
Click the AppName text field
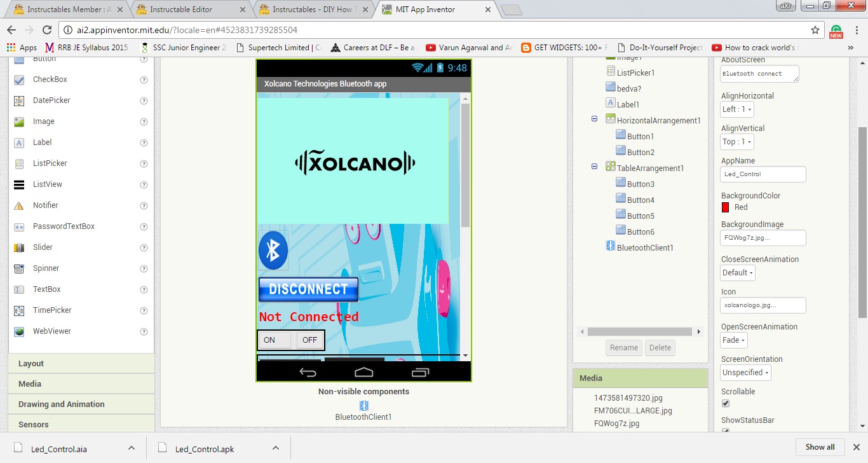[x=763, y=174]
